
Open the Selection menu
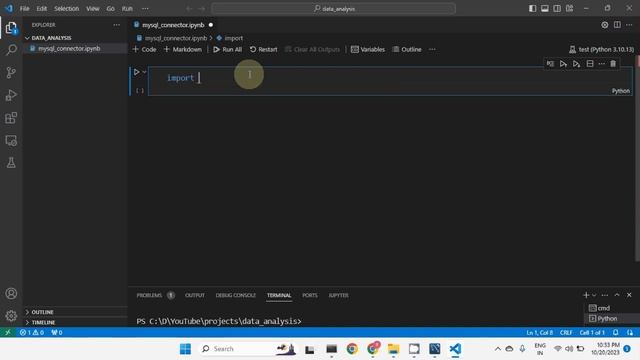66,8
